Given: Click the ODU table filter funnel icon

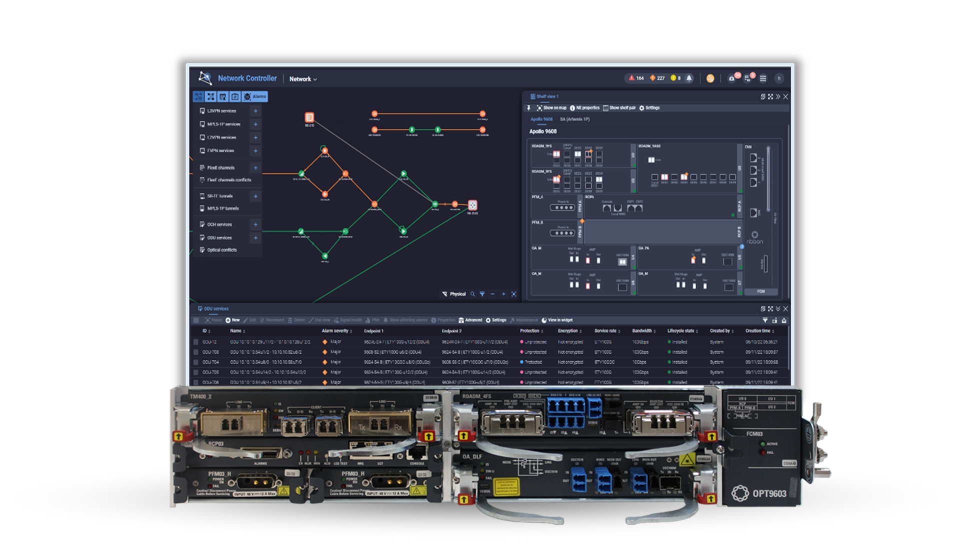Looking at the screenshot, I should click(765, 320).
